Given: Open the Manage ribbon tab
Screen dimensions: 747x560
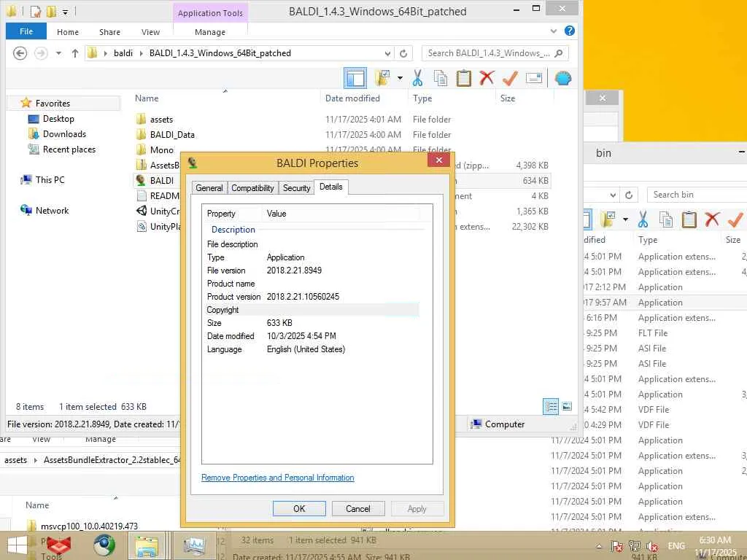Looking at the screenshot, I should [210, 32].
